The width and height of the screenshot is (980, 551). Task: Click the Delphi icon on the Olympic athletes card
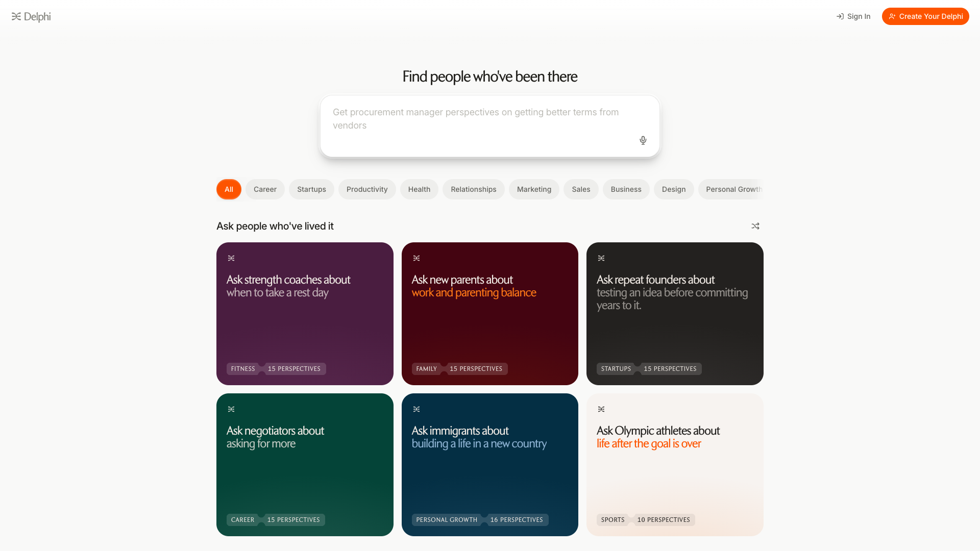tap(601, 409)
